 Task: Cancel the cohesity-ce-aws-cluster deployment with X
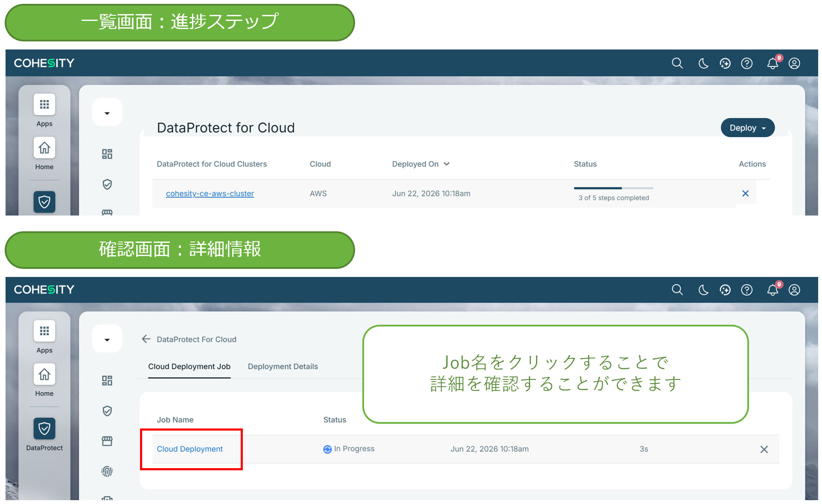tap(746, 193)
